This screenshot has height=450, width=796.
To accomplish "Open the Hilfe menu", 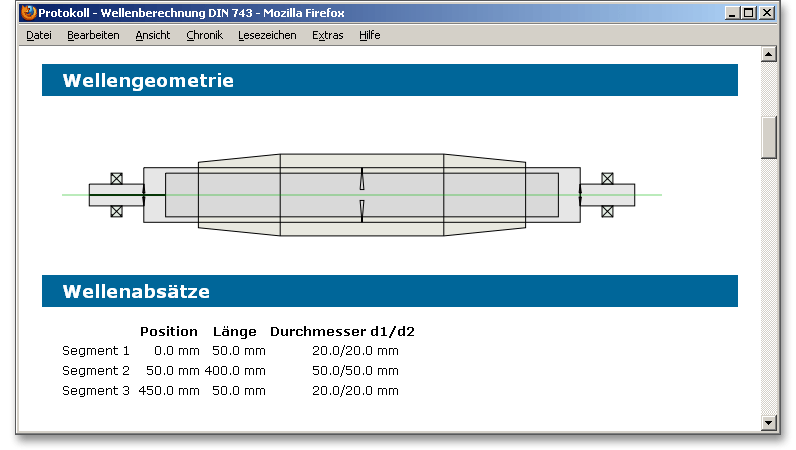I will click(370, 35).
